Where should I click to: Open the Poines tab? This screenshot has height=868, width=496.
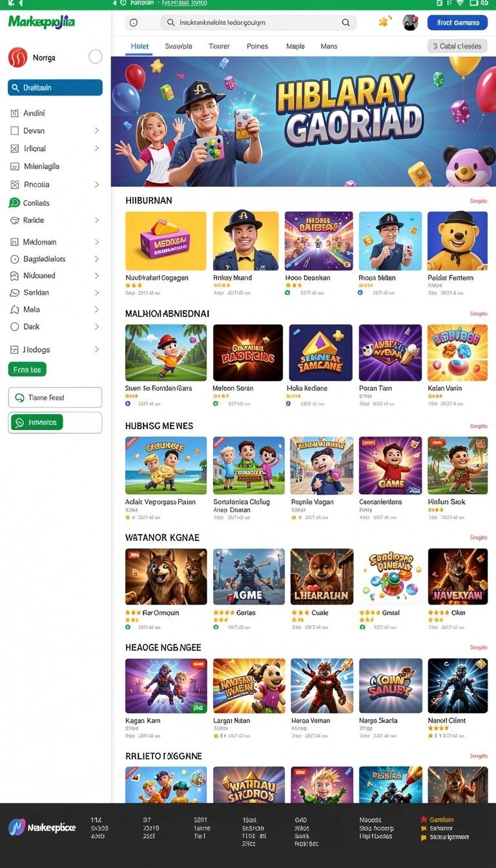click(x=258, y=46)
